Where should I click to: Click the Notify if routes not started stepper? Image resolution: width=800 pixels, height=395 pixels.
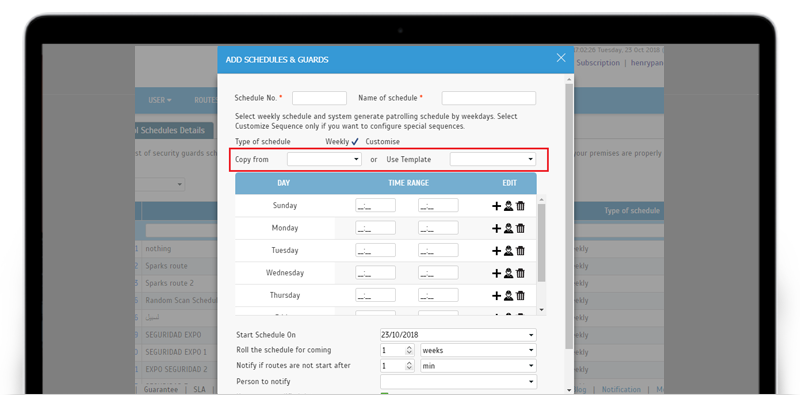pos(409,366)
